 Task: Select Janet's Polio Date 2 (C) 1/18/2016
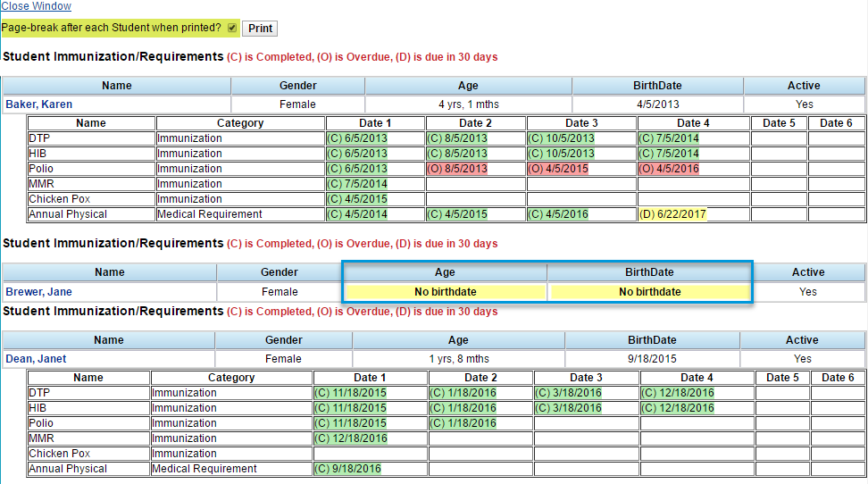pos(463,423)
